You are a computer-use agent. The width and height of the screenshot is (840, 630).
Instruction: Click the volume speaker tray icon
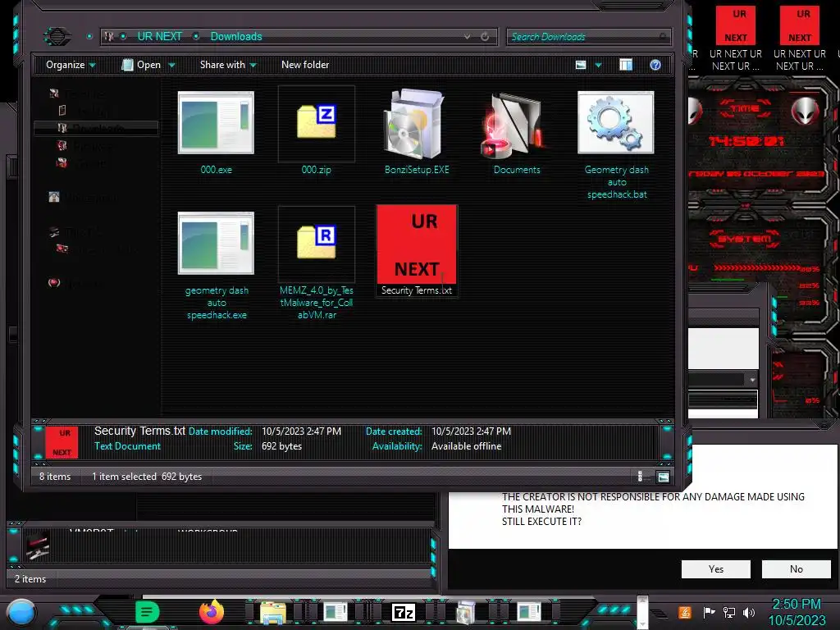(749, 612)
